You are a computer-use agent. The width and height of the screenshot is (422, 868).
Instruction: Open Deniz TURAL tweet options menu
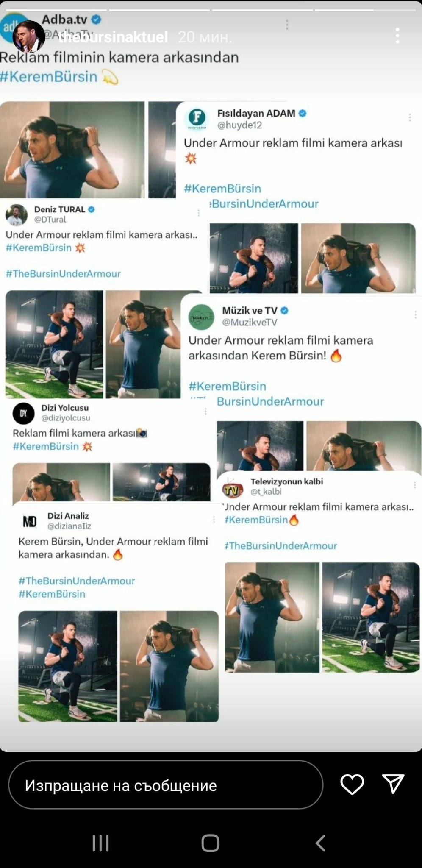coord(198,213)
